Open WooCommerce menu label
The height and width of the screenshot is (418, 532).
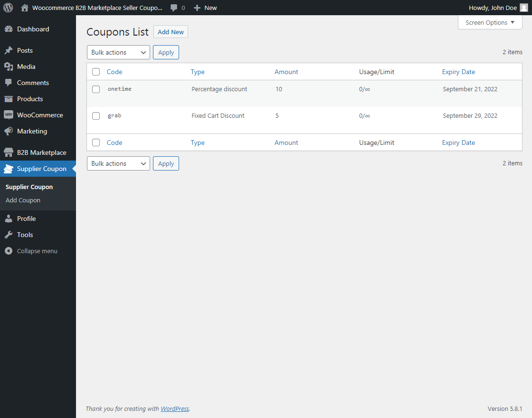pos(40,115)
